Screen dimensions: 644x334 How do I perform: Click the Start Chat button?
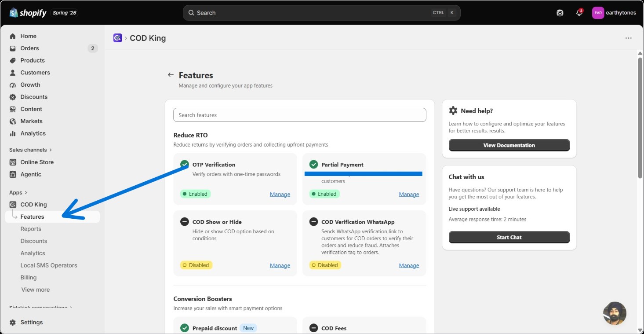(509, 237)
